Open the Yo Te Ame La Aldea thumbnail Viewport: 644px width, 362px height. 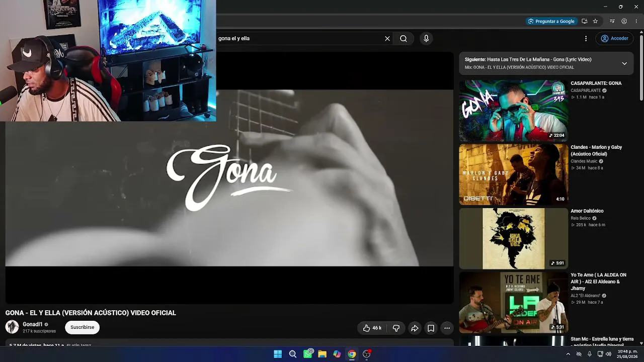point(513,302)
